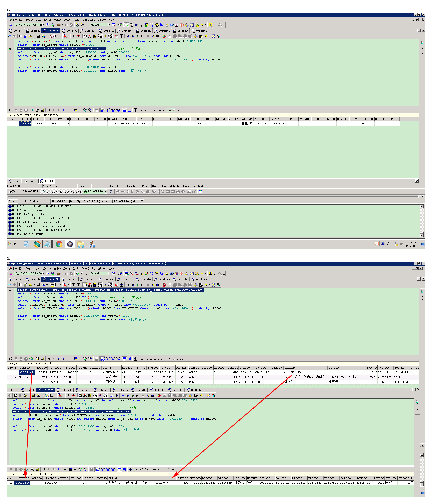The height and width of the screenshot is (504, 432).
Task: Insert a new row with the plus icon
Action: click(x=70, y=110)
